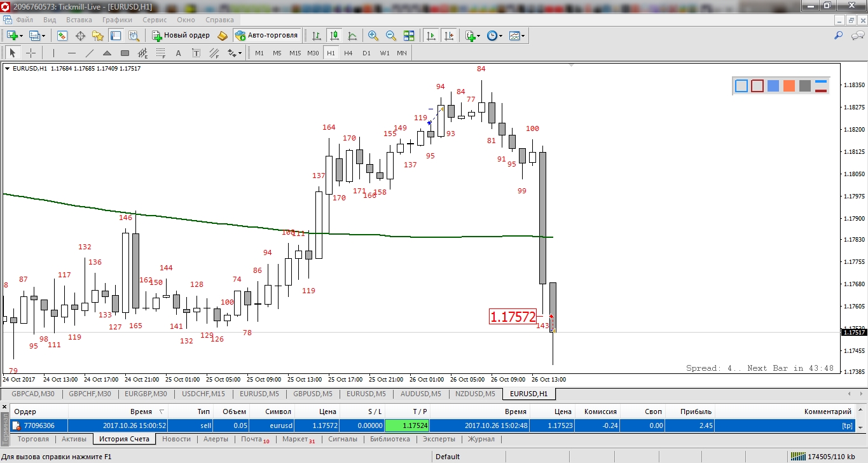
Task: Click the orange swatch on the chart panel
Action: pyautogui.click(x=789, y=86)
